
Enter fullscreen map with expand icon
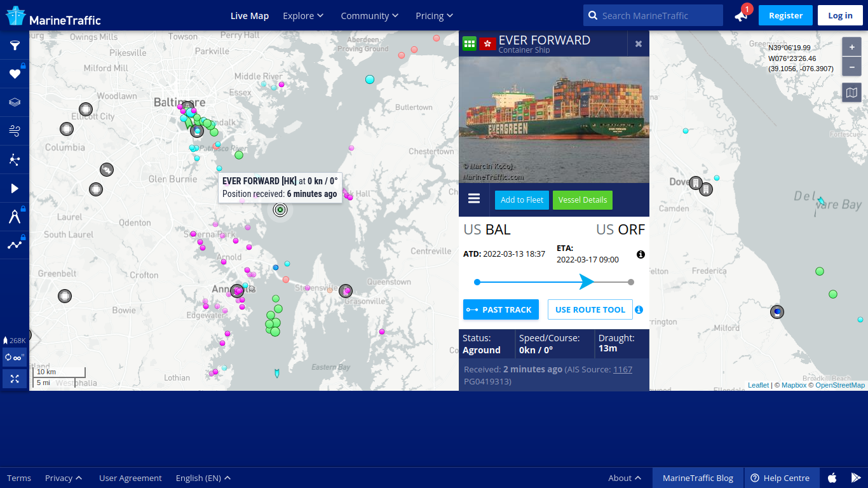15,379
